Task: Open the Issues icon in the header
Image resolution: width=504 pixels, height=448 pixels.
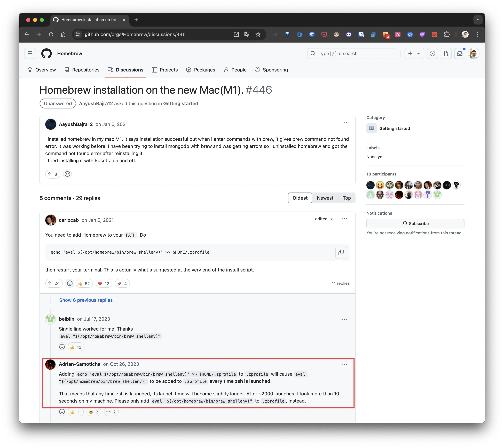Action: [x=432, y=53]
